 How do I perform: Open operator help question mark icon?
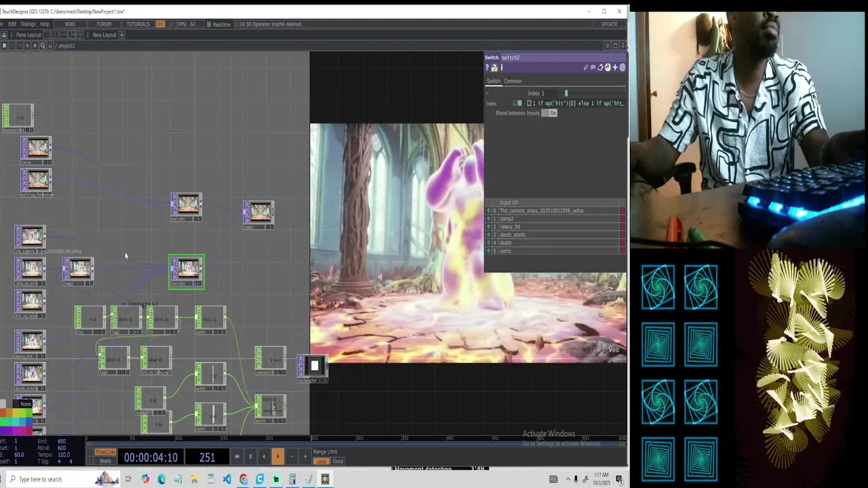[x=487, y=68]
